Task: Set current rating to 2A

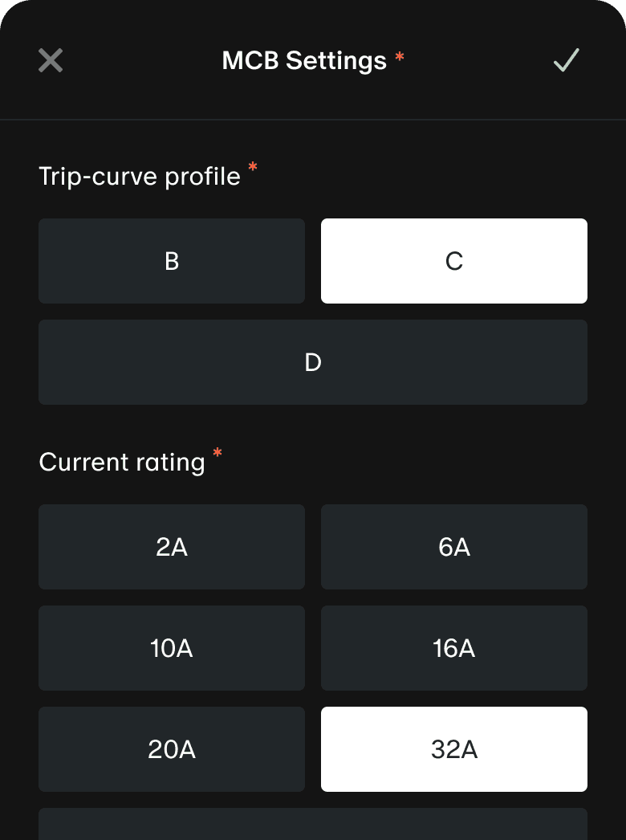Action: click(172, 547)
